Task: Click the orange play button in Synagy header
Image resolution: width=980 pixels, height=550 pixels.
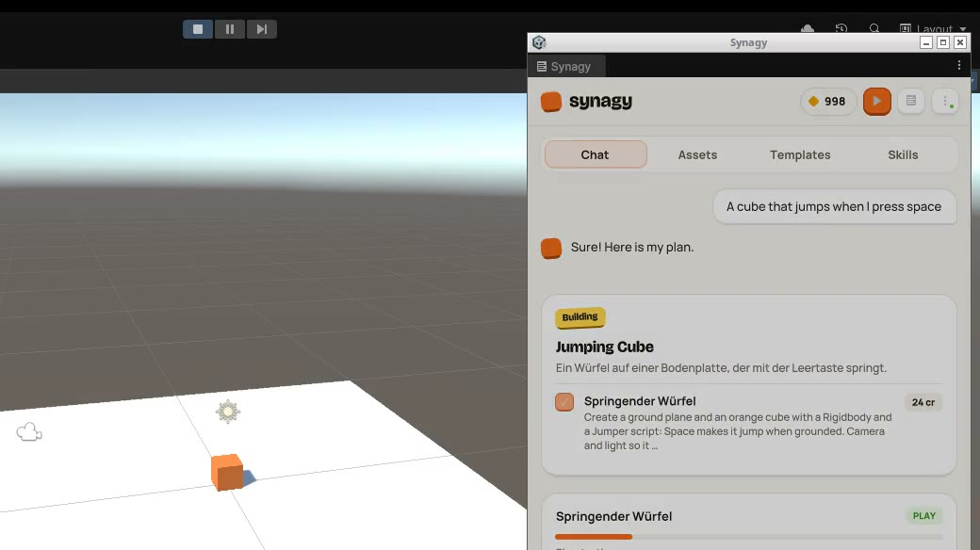Action: [877, 102]
